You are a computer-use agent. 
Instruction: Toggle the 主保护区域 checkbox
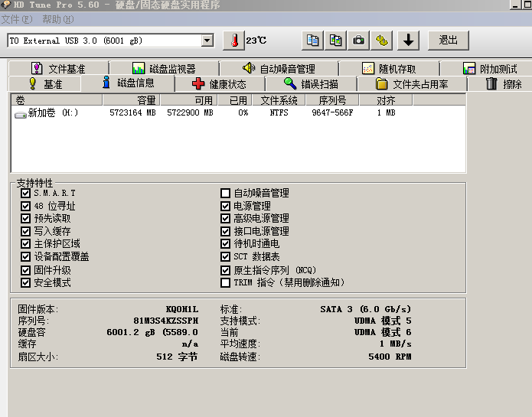click(25, 244)
